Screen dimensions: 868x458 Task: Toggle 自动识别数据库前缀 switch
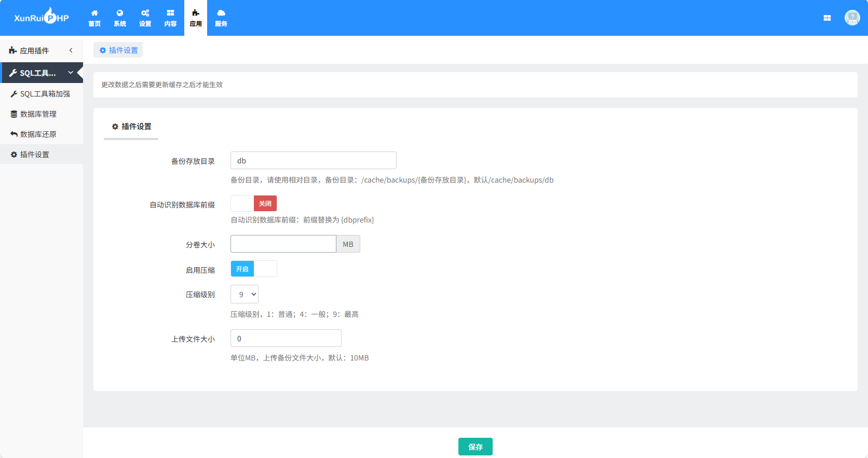point(254,203)
